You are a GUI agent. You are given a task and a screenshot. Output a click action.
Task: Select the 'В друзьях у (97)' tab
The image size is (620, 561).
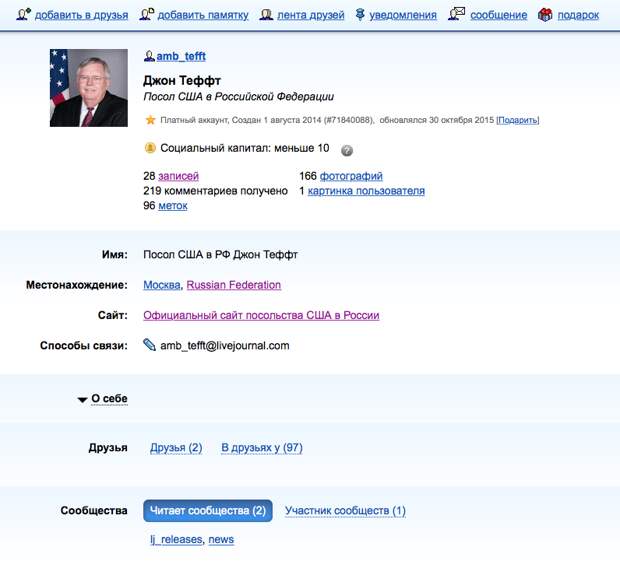(262, 448)
